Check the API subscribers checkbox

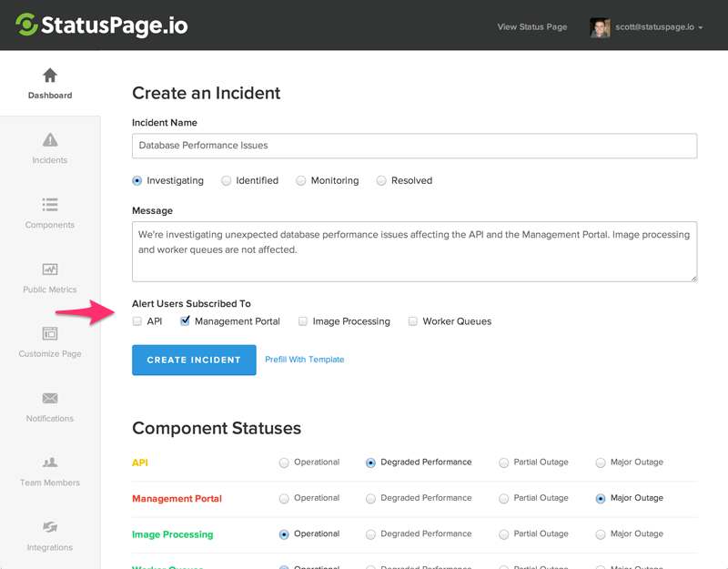[137, 321]
